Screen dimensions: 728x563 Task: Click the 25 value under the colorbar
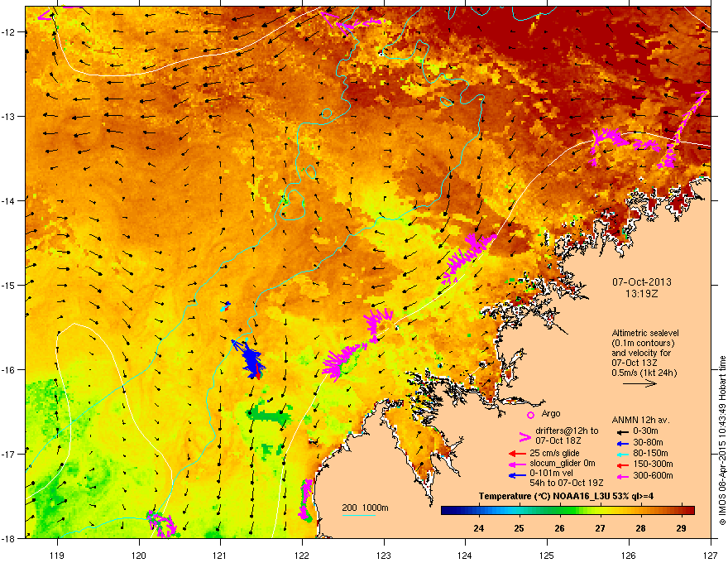[519, 528]
